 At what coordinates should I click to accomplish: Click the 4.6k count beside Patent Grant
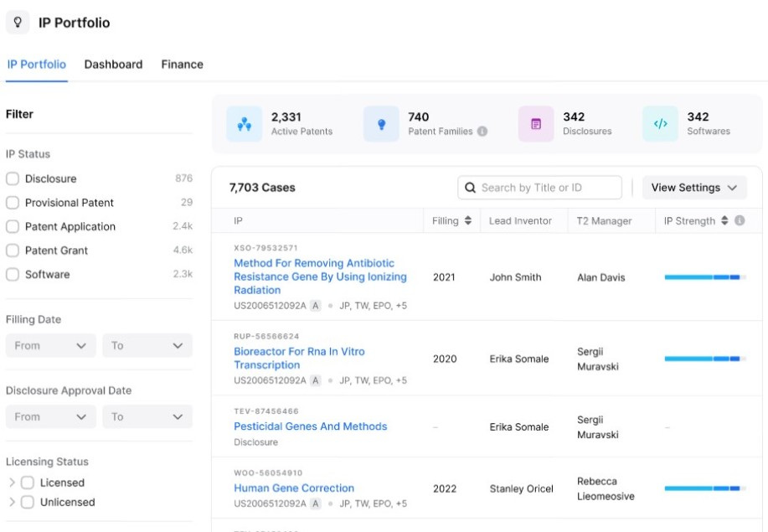coord(183,251)
